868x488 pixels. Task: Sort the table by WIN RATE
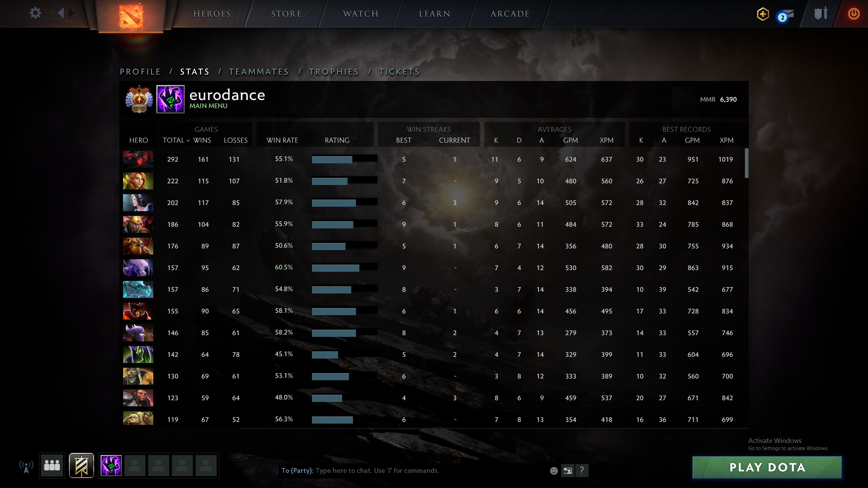(x=282, y=140)
